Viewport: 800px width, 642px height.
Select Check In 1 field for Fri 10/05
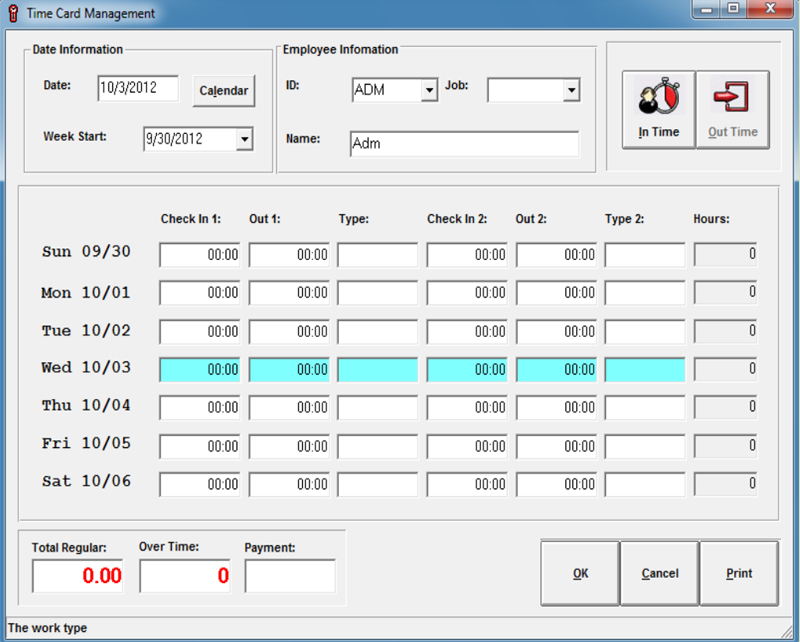pyautogui.click(x=199, y=447)
